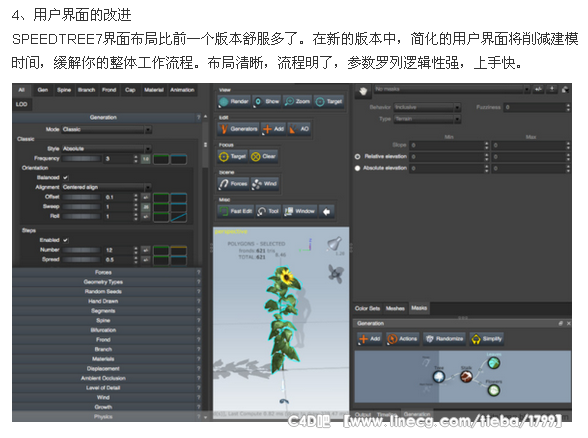Viewport: 588px width, 438px height.
Task: Select the Flowers node in the graph
Action: click(494, 390)
